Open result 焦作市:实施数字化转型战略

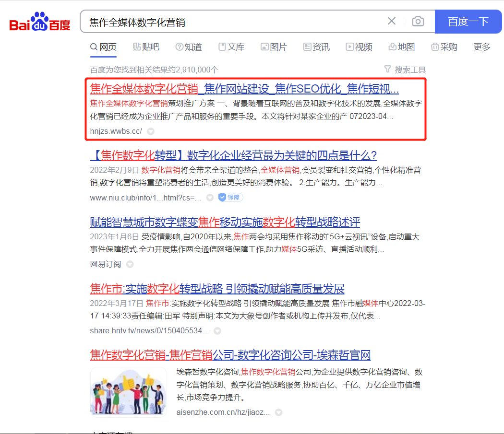click(217, 289)
